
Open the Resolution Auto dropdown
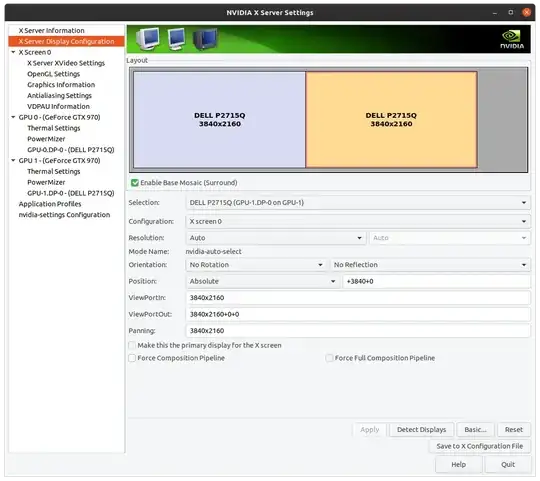pyautogui.click(x=276, y=238)
